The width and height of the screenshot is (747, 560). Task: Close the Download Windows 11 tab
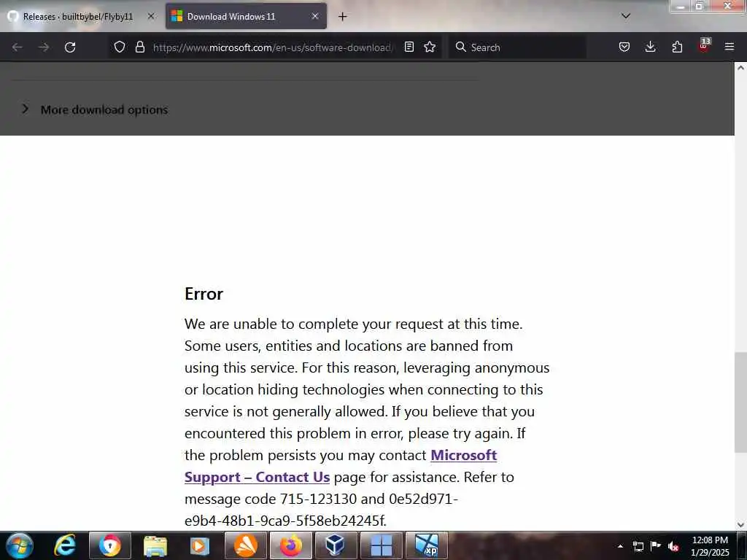point(315,16)
